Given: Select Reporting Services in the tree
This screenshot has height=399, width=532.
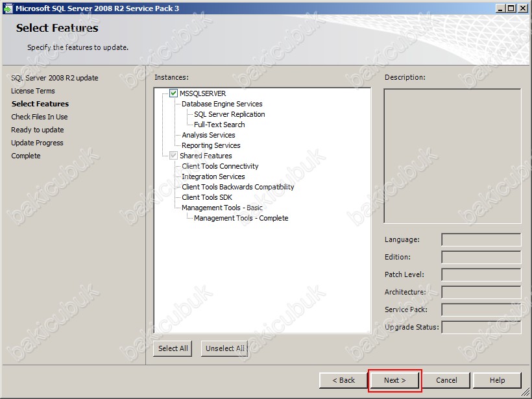Looking at the screenshot, I should coord(211,145).
